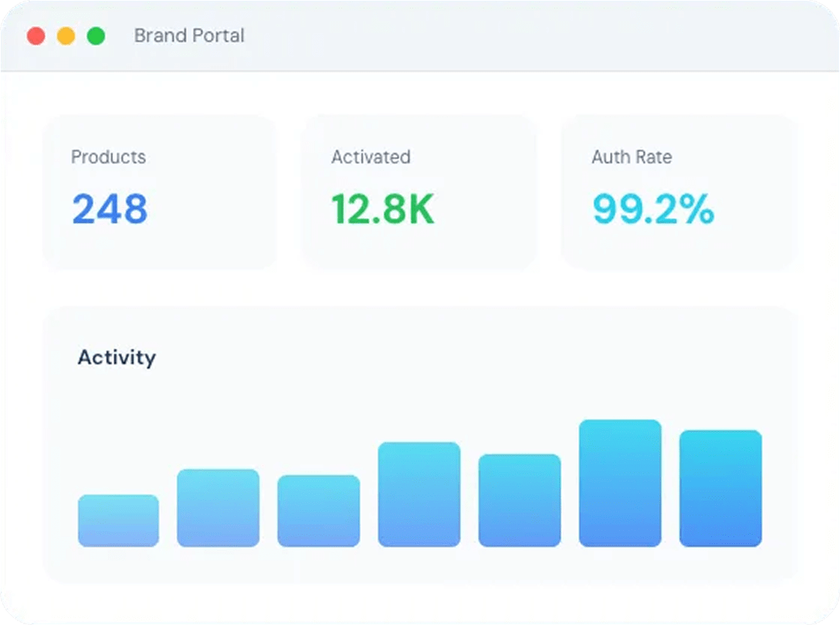
Task: Select the Auth Rate card label
Action: (632, 157)
